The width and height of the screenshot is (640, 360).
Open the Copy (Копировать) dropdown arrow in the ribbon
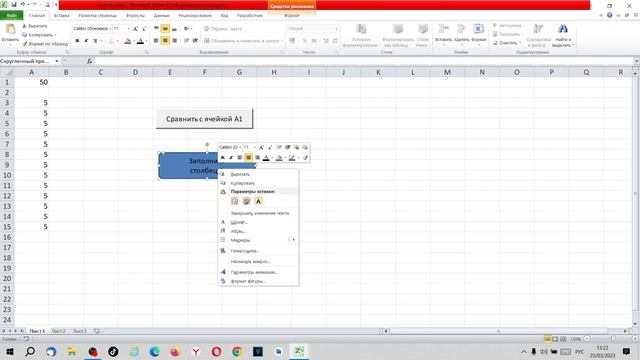coord(55,35)
